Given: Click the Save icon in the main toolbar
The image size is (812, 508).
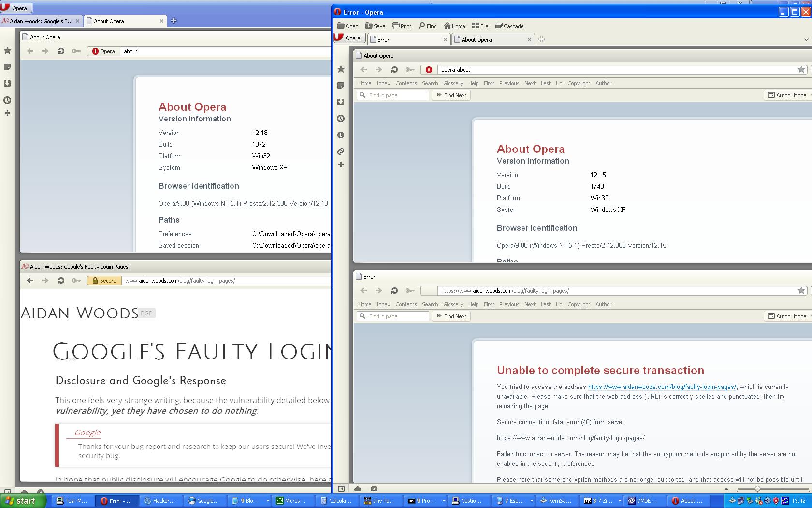Looking at the screenshot, I should tap(375, 26).
